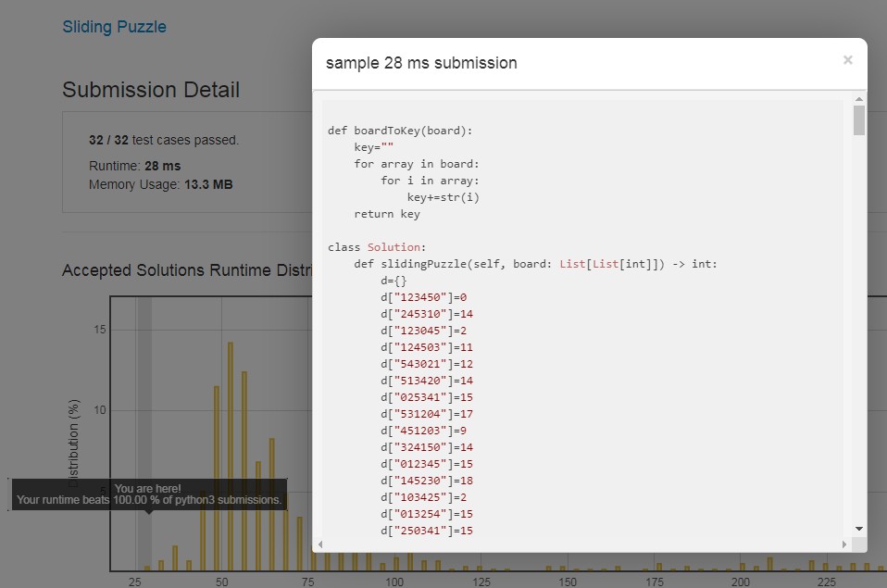Click the 'return key' code line
The width and height of the screenshot is (887, 588).
[x=387, y=214]
